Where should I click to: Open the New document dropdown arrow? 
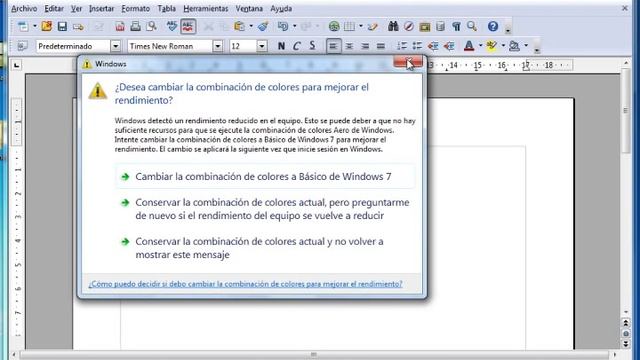click(x=35, y=27)
